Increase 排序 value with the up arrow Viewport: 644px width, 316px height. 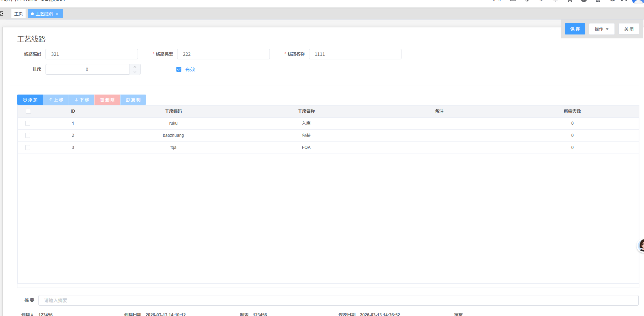pyautogui.click(x=135, y=67)
